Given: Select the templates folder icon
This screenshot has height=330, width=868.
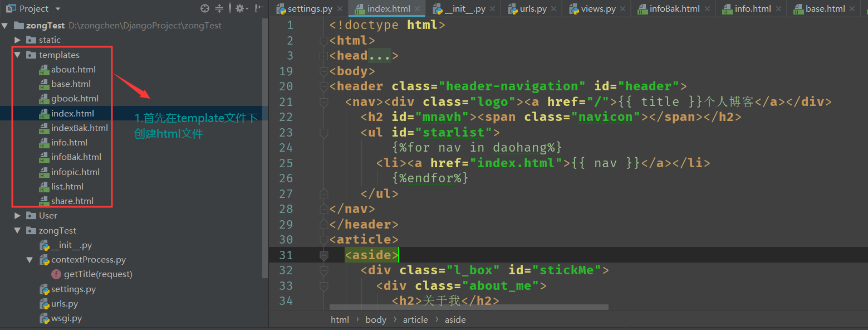Looking at the screenshot, I should coord(31,55).
